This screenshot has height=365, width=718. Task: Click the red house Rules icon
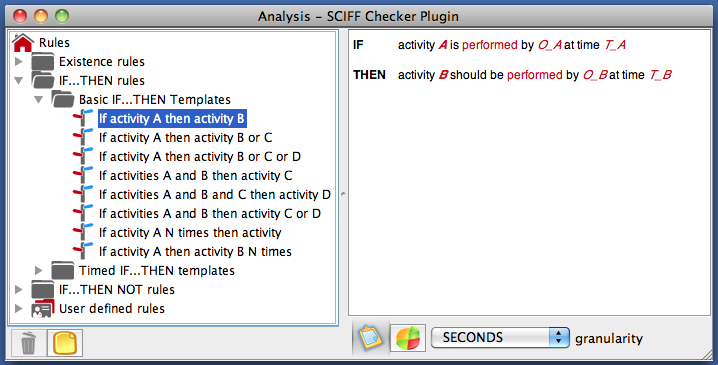pos(23,43)
